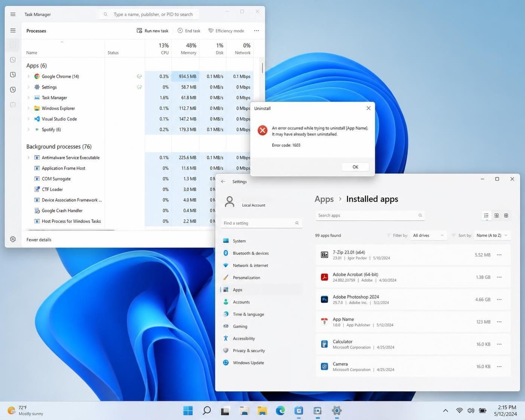Click Efficiency mode button
Viewport: 525px width, 420px height.
226,31
